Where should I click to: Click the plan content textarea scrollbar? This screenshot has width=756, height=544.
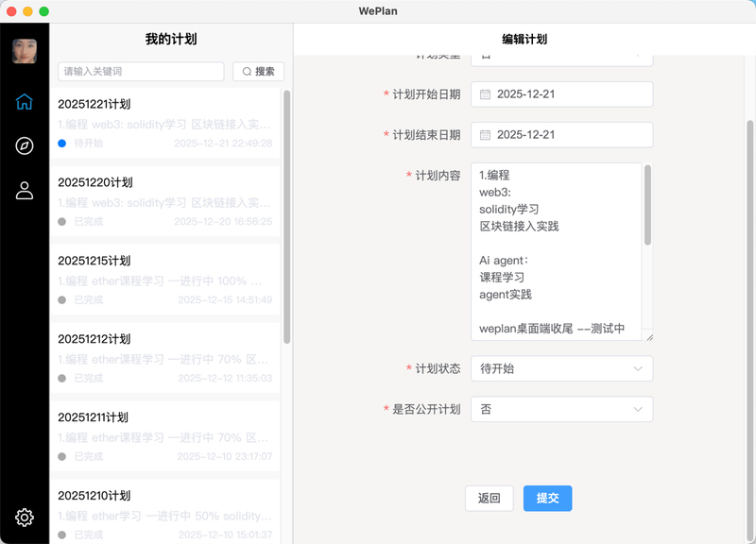click(x=647, y=206)
